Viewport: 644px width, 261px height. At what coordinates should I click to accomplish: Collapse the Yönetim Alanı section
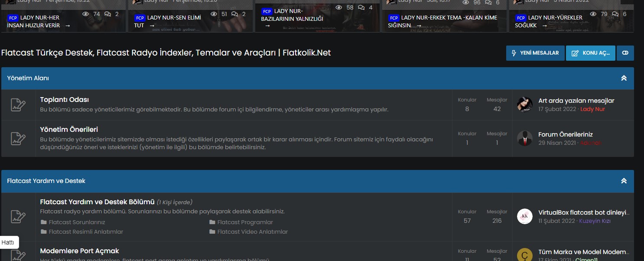[x=624, y=78]
